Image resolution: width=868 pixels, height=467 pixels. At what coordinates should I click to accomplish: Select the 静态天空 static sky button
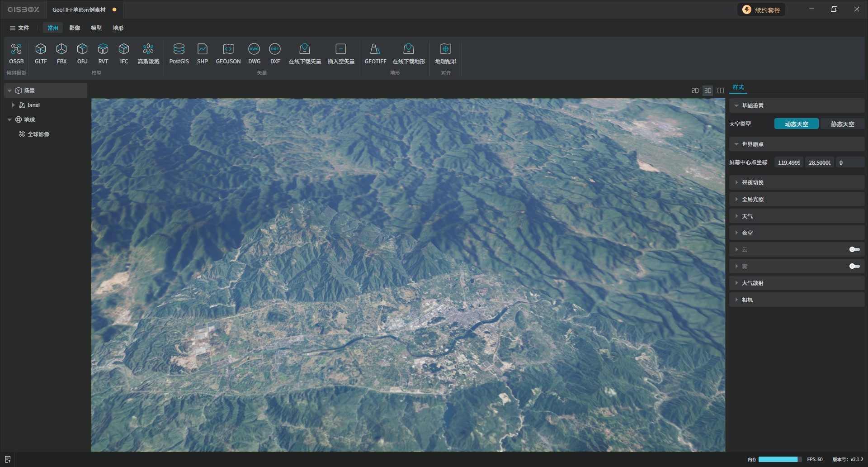pos(842,124)
